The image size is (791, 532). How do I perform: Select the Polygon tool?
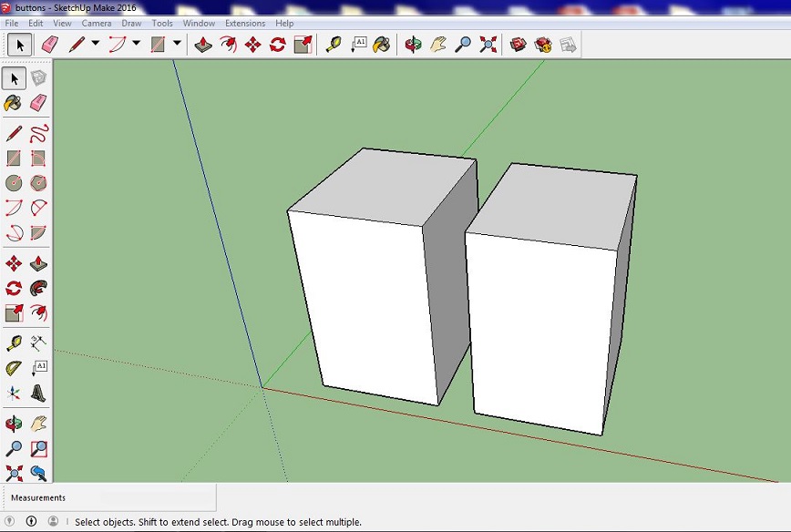38,183
